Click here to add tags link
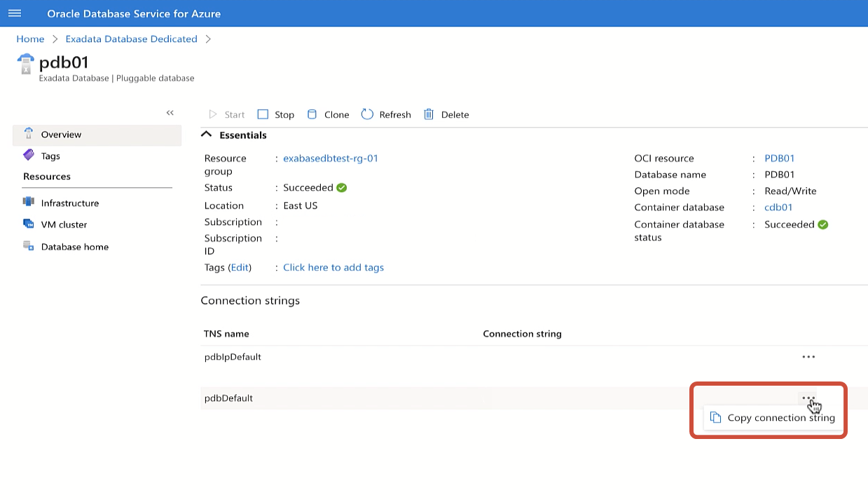This screenshot has height=500, width=868. [x=333, y=267]
